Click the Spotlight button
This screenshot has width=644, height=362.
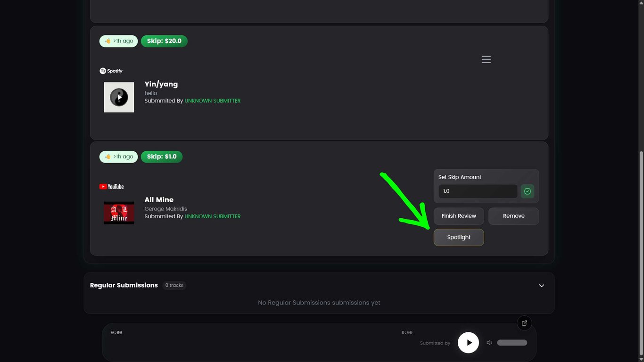point(459,238)
